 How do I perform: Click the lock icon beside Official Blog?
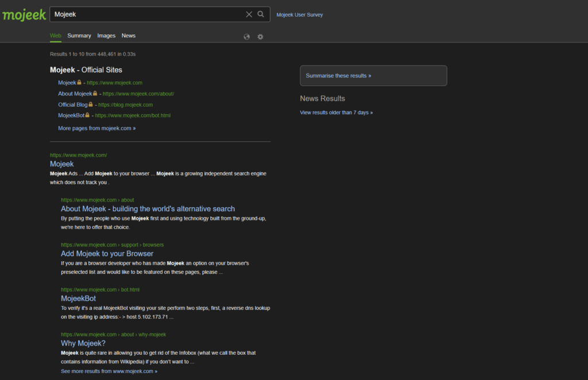(90, 104)
